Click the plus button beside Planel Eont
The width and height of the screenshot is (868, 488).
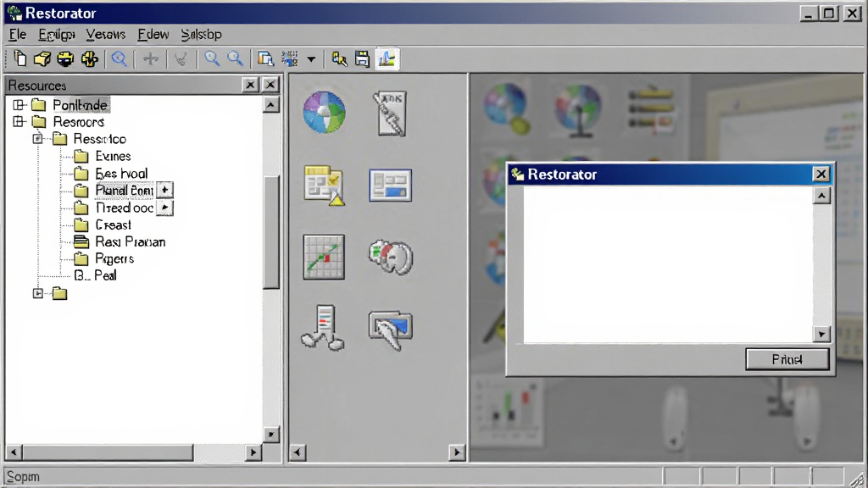(164, 190)
